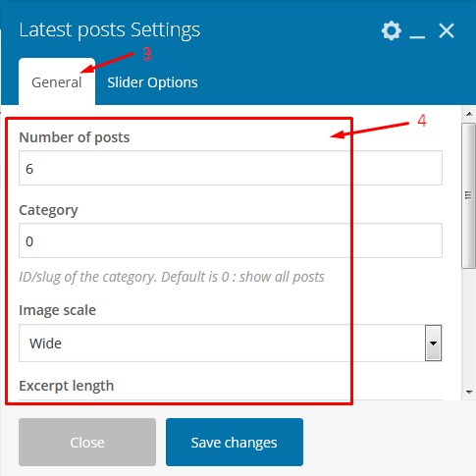This screenshot has height=476, width=476.
Task: Open the Image scale dropdown showing Wide
Action: coord(231,344)
